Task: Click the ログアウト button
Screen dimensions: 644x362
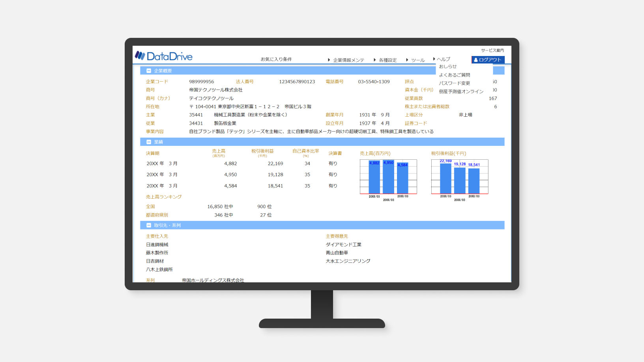Action: click(x=488, y=60)
